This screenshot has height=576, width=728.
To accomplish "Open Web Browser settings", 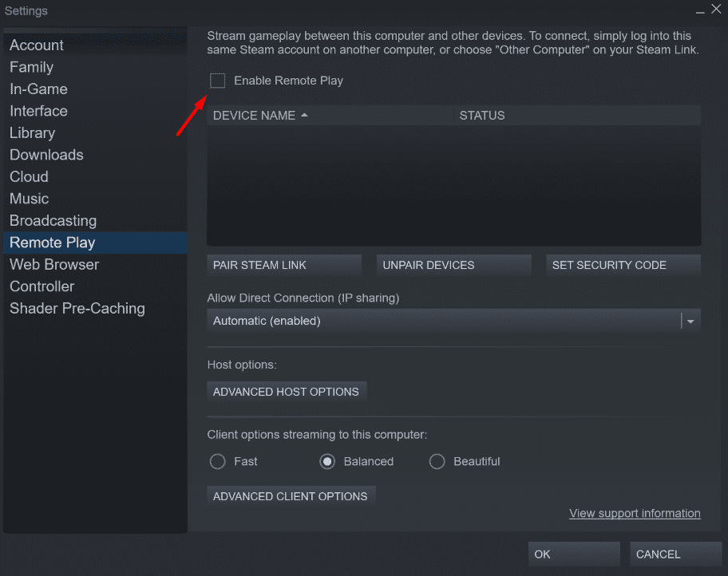I will [95, 265].
